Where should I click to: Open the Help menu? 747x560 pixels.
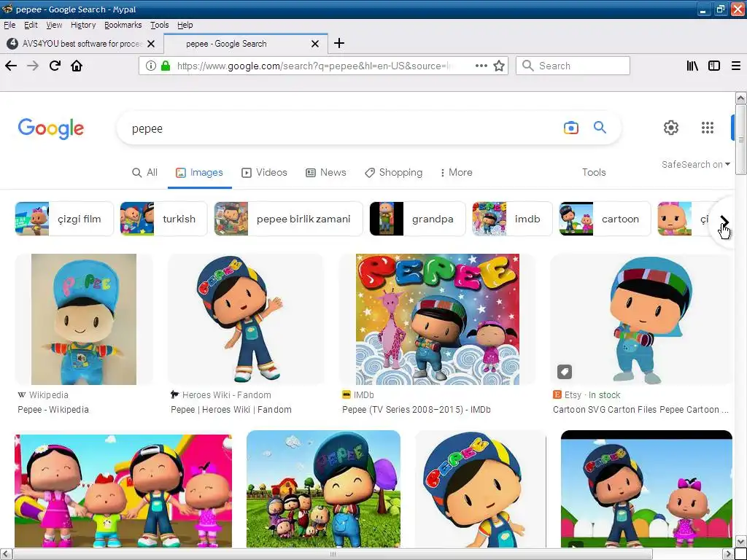(185, 25)
